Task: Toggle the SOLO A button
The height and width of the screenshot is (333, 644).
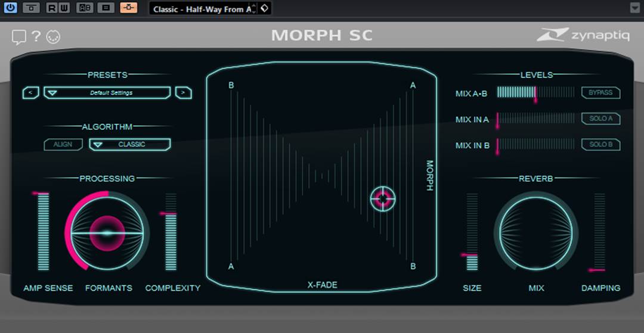Action: [601, 119]
